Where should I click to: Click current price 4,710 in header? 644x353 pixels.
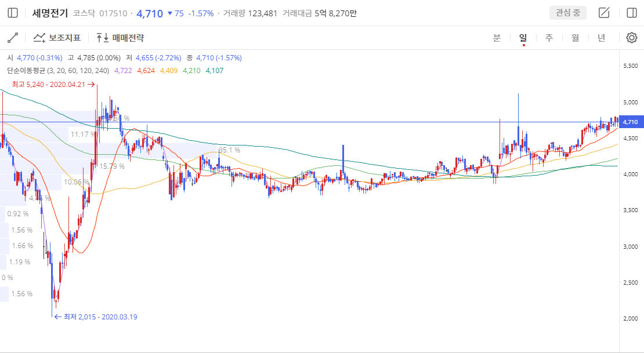(150, 13)
